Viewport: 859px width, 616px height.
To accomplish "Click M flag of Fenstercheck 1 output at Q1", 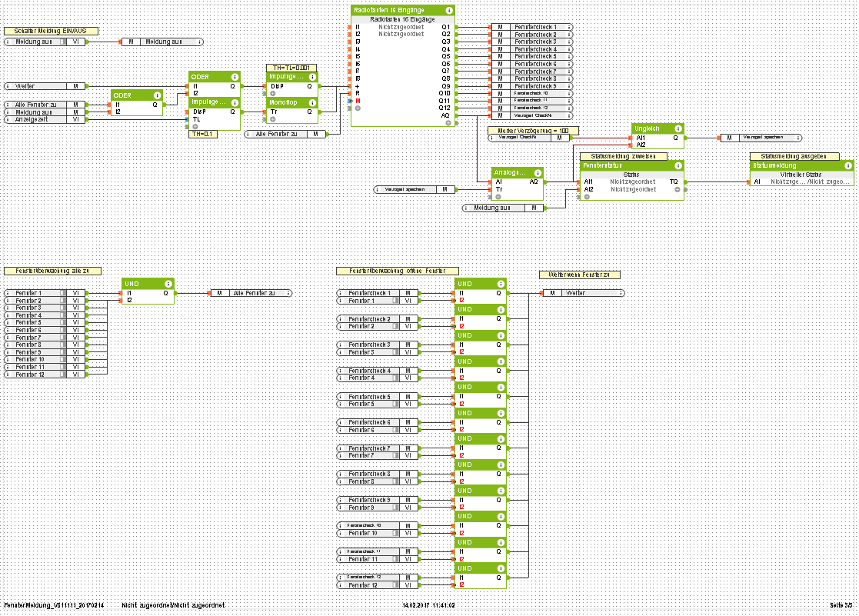I will click(x=500, y=27).
